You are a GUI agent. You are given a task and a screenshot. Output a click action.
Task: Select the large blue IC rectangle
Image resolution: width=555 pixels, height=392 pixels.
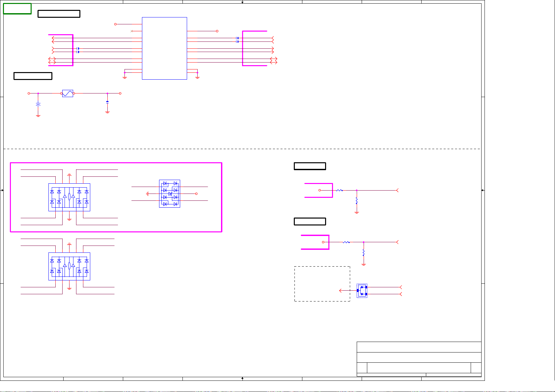point(164,48)
